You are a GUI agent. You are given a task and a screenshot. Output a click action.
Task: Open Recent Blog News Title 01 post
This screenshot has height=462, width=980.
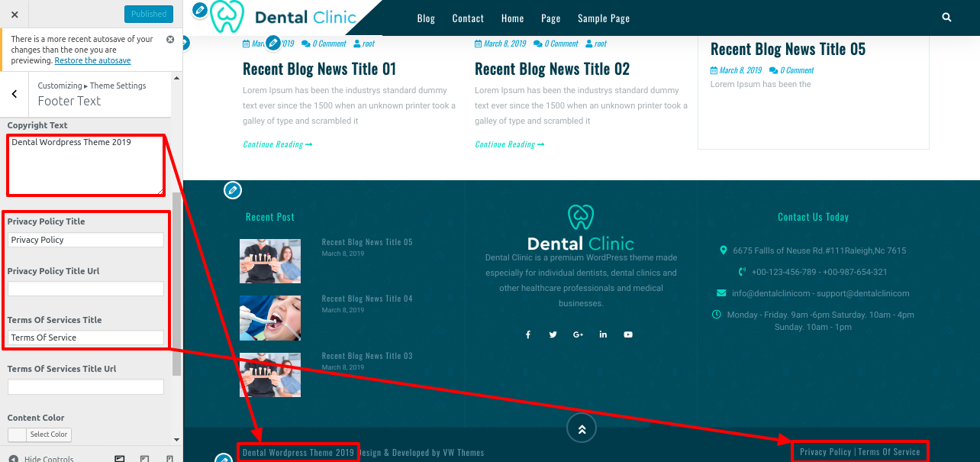319,69
